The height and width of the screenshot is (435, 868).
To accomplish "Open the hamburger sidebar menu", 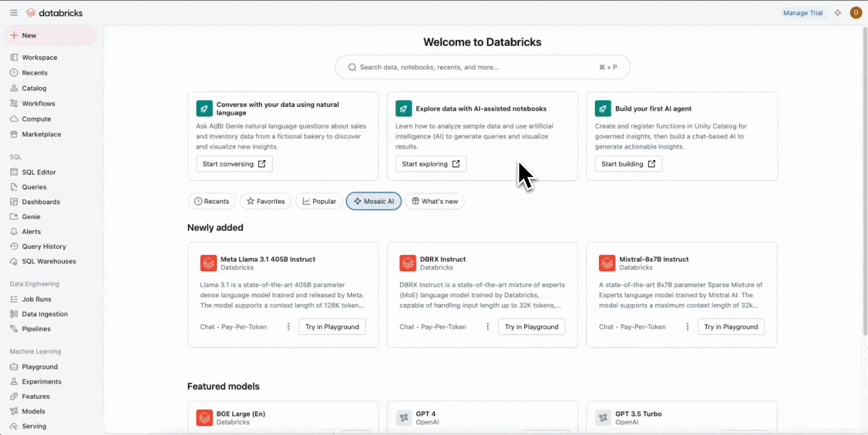I will 14,13.
